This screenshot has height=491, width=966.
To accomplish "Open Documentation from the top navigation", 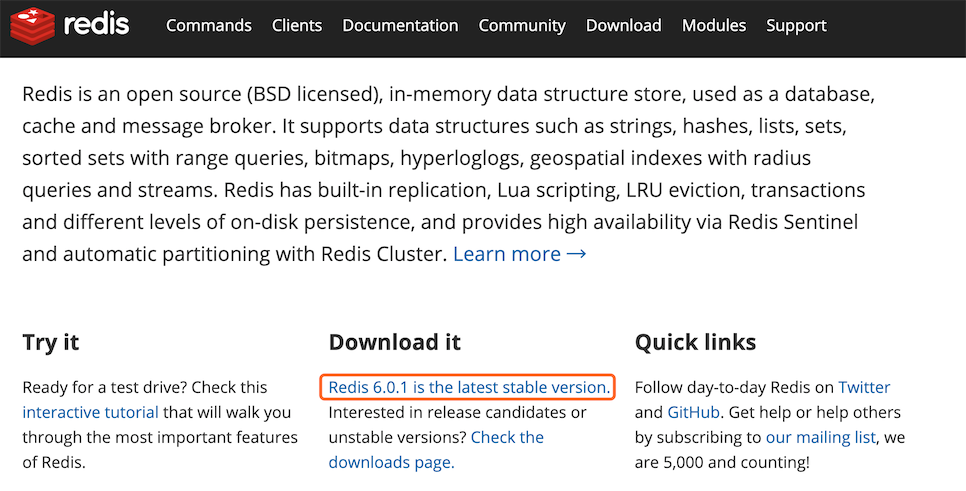I will (400, 25).
